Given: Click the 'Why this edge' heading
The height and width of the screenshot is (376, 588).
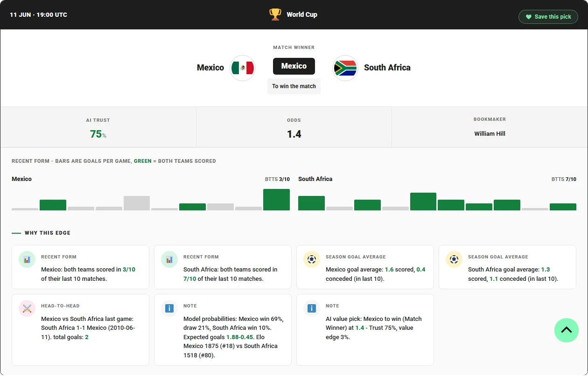Looking at the screenshot, I should [48, 233].
